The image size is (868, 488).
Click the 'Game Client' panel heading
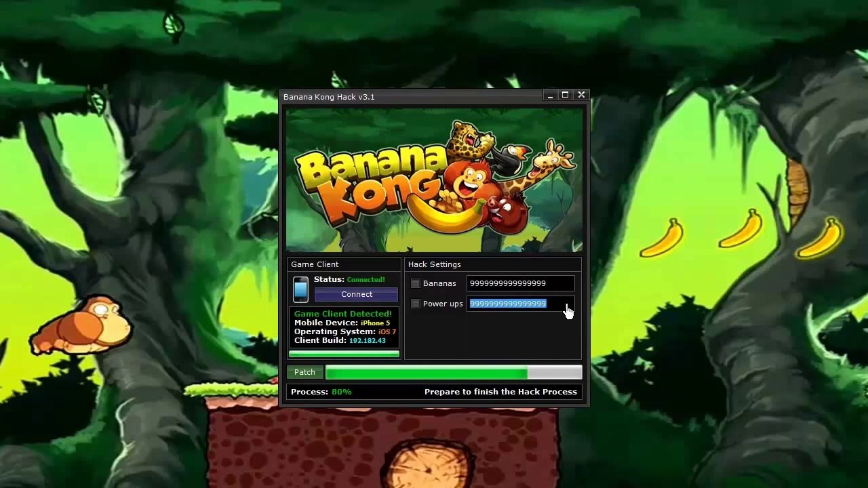[x=315, y=264]
